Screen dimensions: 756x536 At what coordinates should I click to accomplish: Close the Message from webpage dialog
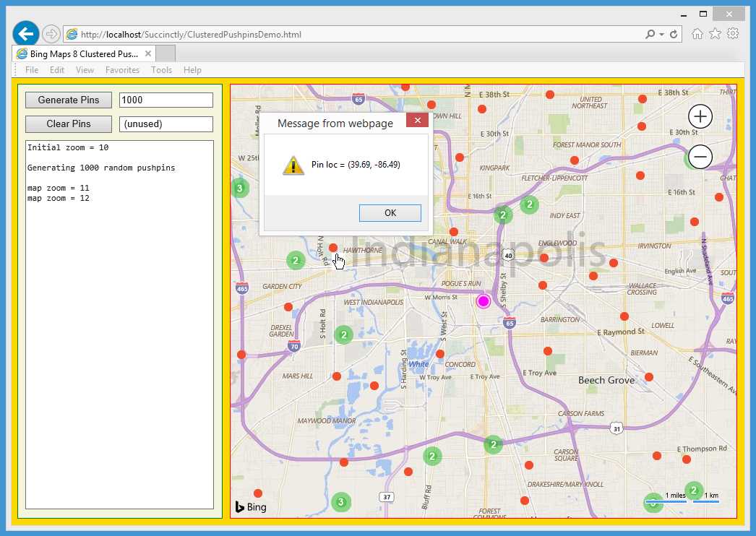coord(418,120)
